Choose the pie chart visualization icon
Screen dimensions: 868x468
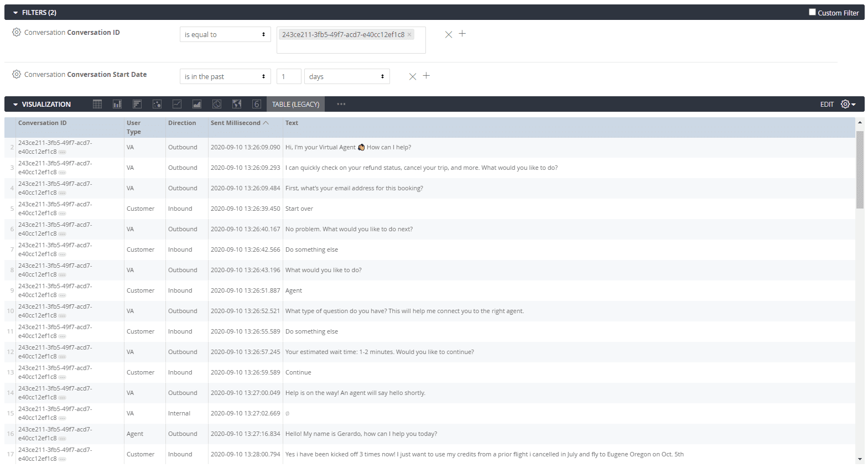coord(217,104)
